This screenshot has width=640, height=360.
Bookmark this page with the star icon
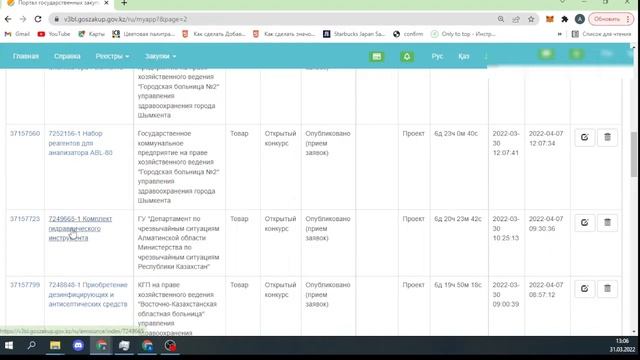pos(531,19)
